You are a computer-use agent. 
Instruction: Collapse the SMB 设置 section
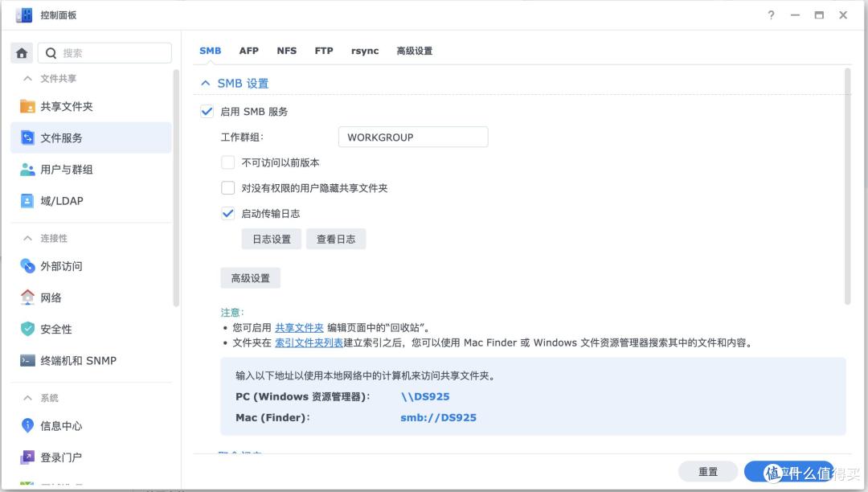pyautogui.click(x=206, y=84)
